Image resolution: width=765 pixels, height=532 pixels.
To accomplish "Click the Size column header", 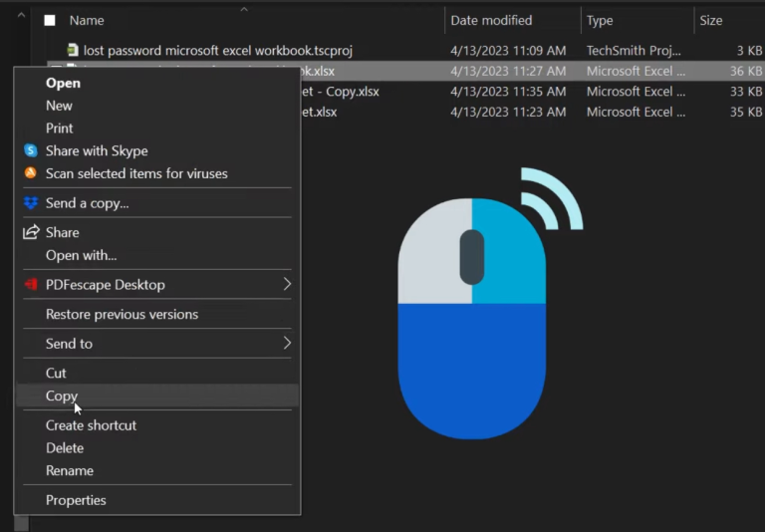I will (x=711, y=20).
